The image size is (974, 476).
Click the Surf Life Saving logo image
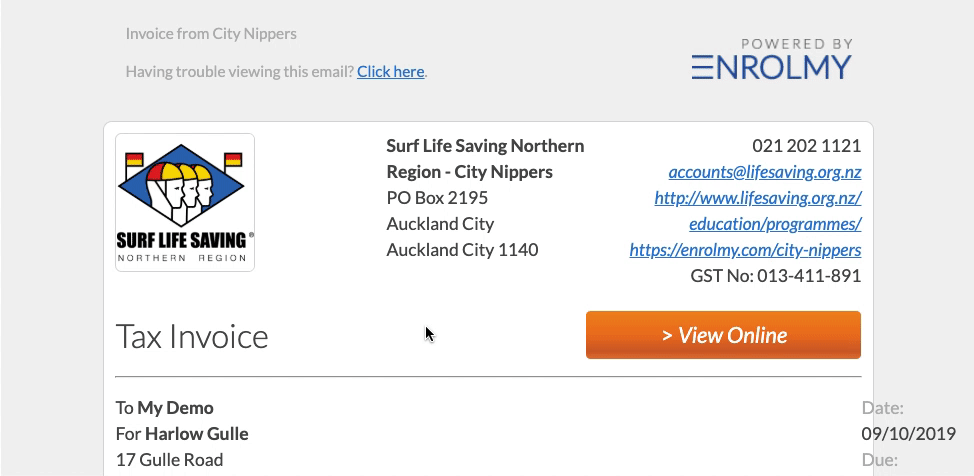185,203
